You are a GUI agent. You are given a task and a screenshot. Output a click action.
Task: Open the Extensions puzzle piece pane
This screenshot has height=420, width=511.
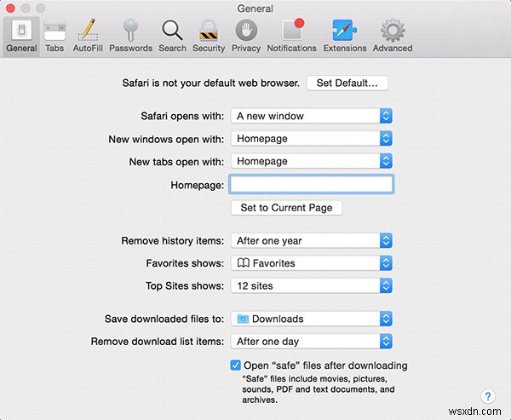pyautogui.click(x=345, y=36)
